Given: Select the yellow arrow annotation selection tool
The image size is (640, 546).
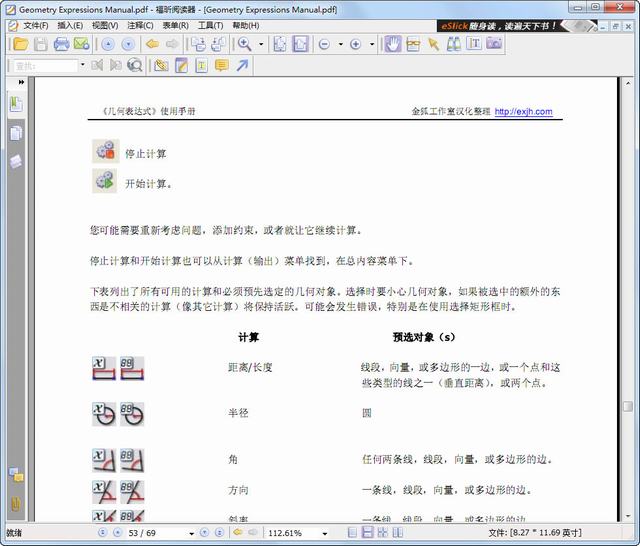Looking at the screenshot, I should (x=433, y=44).
